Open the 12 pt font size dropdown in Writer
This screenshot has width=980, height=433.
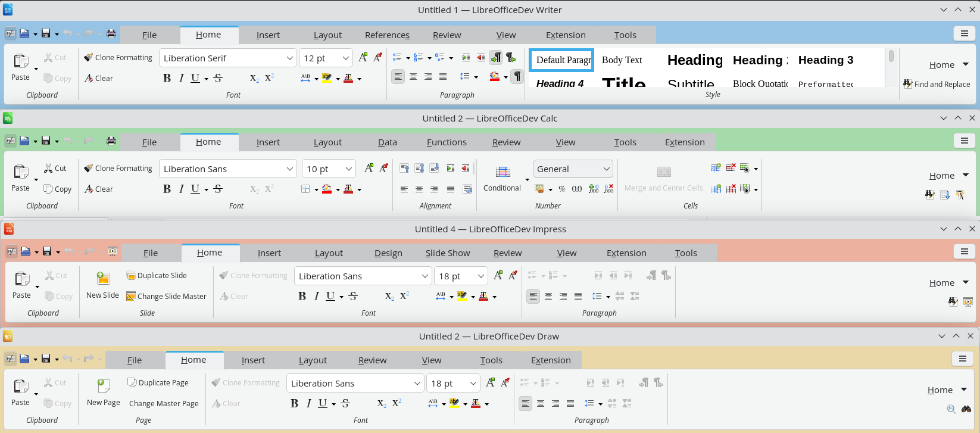click(346, 58)
